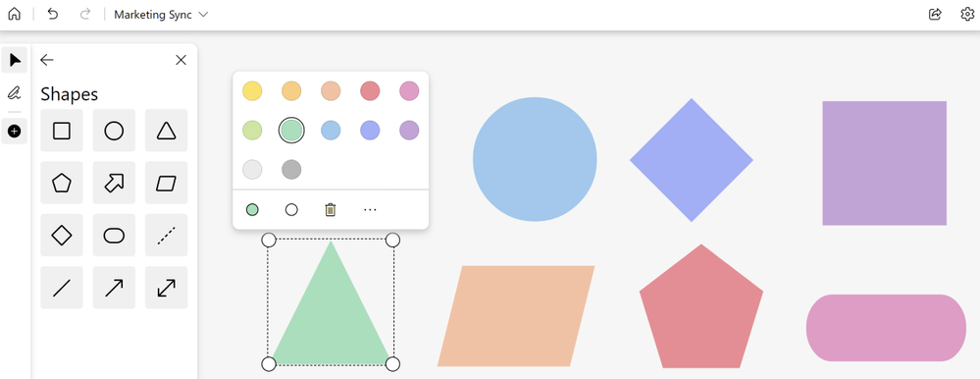Viewport: 980px width, 379px height.
Task: Select the blue circle on canvas
Action: [535, 159]
